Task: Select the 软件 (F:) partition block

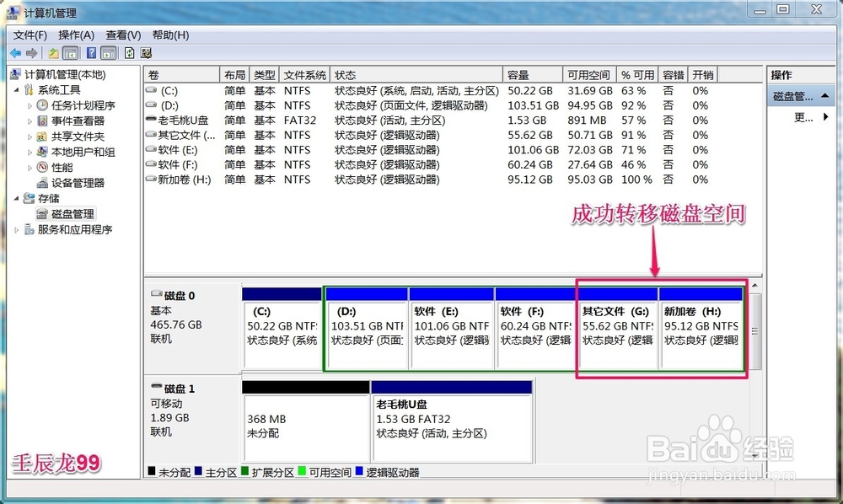Action: 536,329
